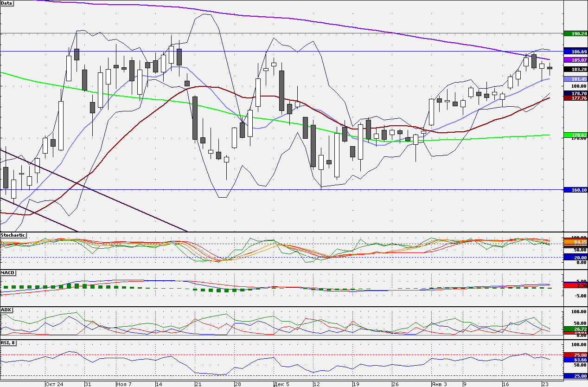This screenshot has width=588, height=387.
Task: Click the bright green 170.62 price tag
Action: point(575,135)
